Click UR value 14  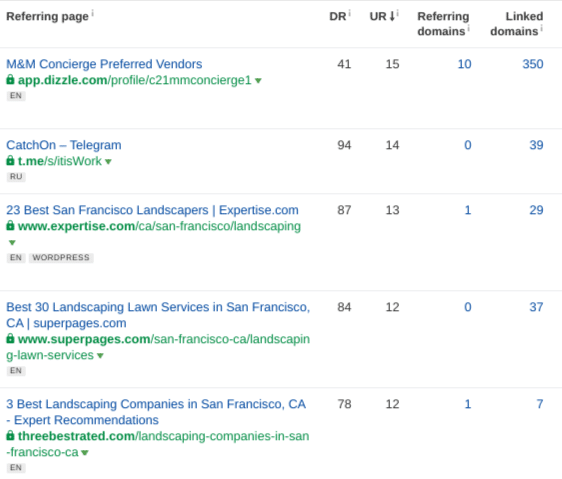point(392,145)
